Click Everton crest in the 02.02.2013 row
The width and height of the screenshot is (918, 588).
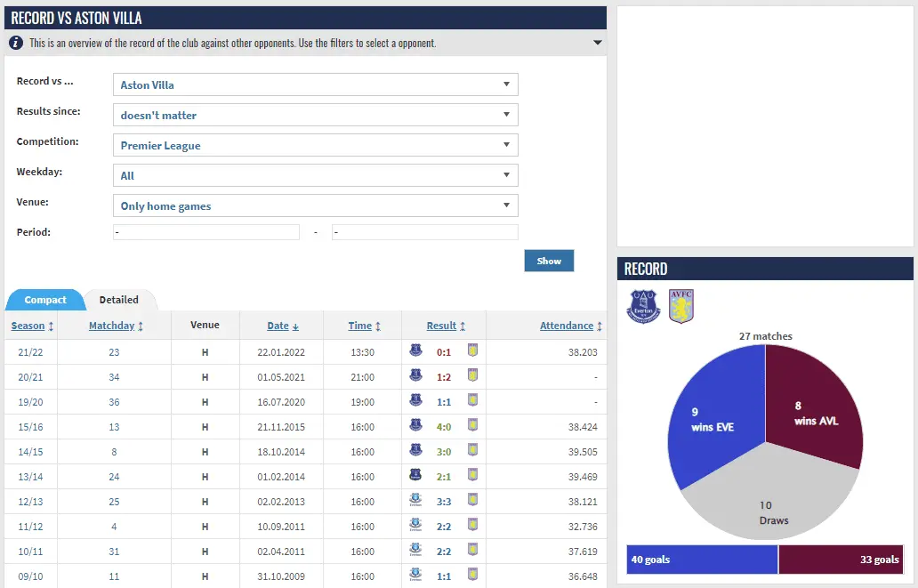tap(415, 501)
